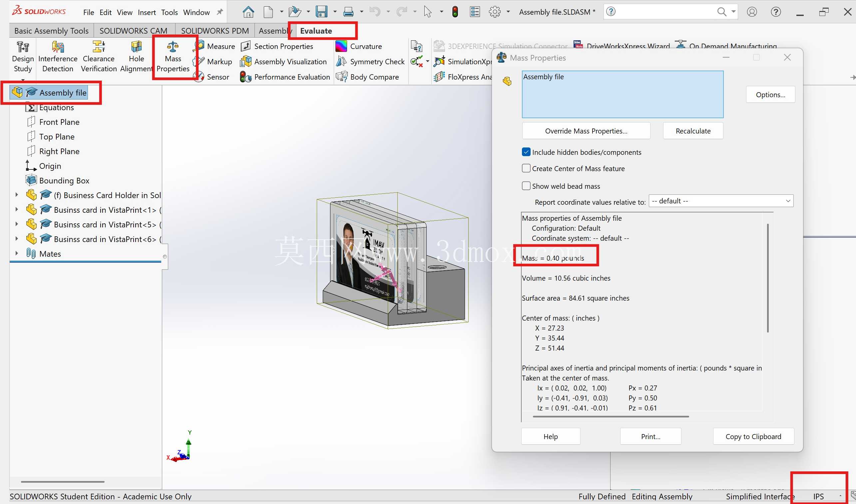The height and width of the screenshot is (504, 856).
Task: Click the mass results vertical scrollbar
Action: click(x=768, y=278)
